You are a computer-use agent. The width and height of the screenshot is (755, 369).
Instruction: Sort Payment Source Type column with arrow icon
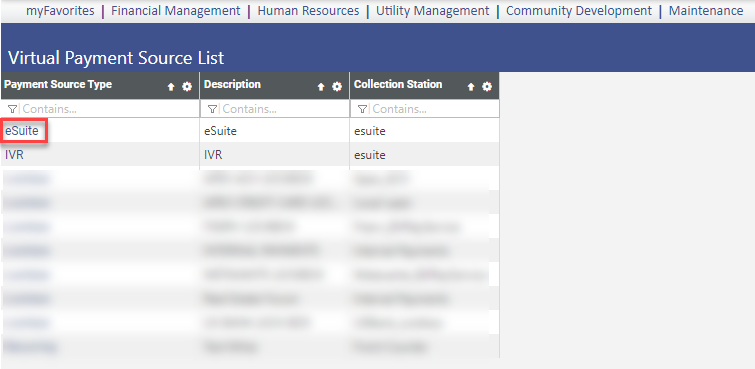tap(171, 87)
